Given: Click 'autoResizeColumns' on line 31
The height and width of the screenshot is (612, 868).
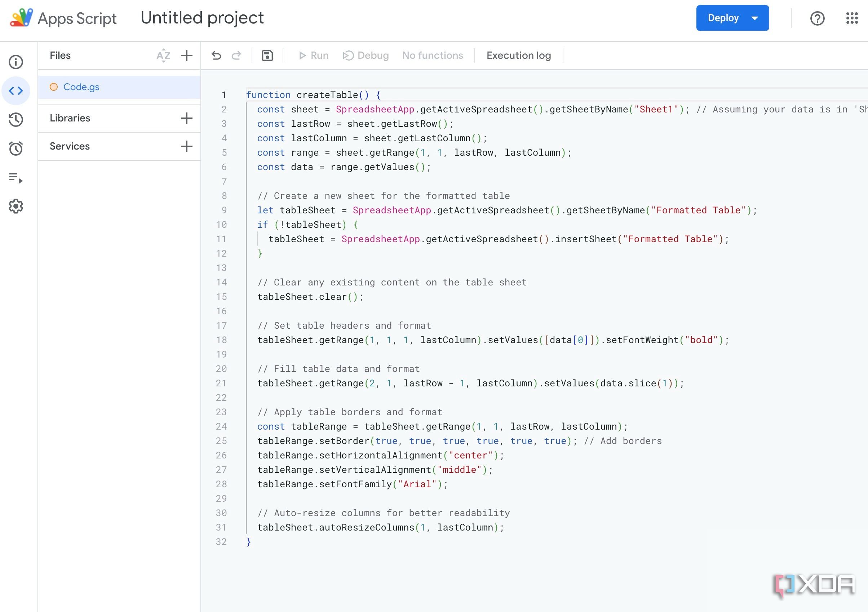Looking at the screenshot, I should pos(367,527).
